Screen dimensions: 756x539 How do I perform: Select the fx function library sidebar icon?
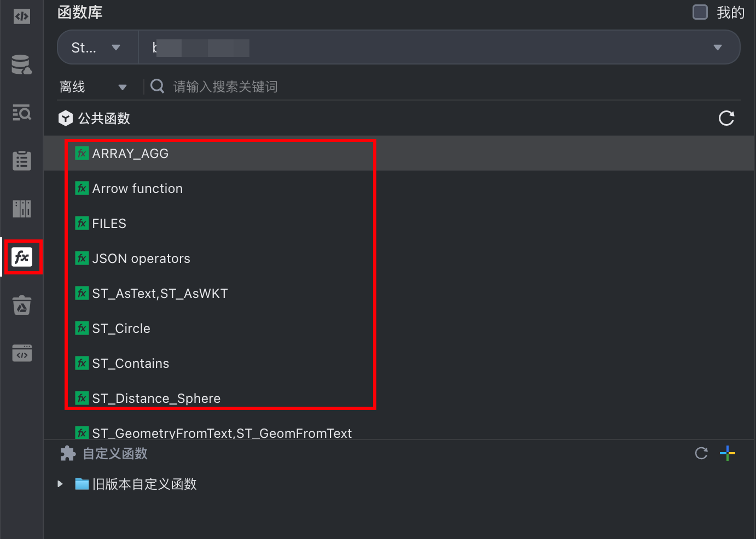22,257
